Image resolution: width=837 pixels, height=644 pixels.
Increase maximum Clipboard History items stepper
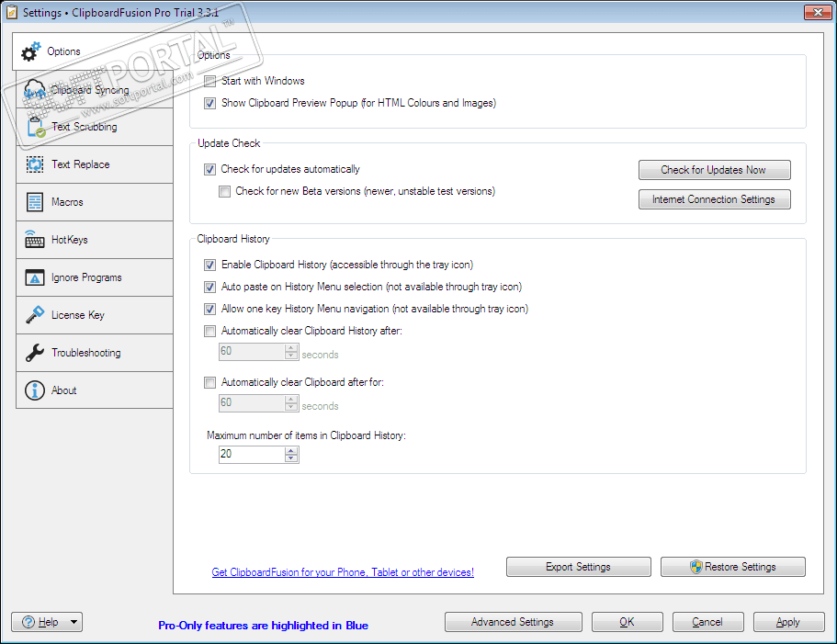[291, 450]
